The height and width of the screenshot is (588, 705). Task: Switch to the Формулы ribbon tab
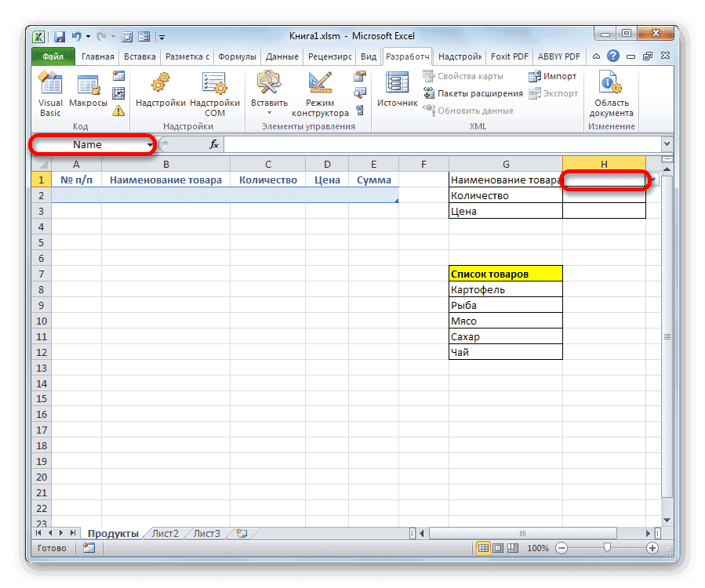pyautogui.click(x=237, y=56)
